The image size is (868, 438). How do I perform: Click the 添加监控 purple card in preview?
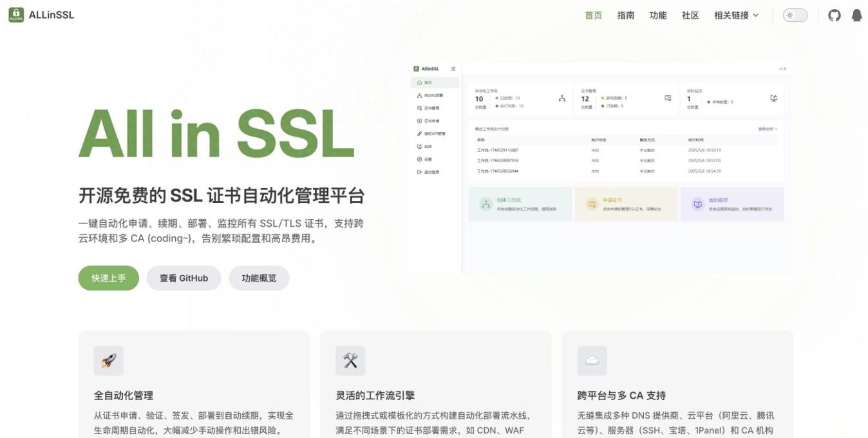pos(732,204)
